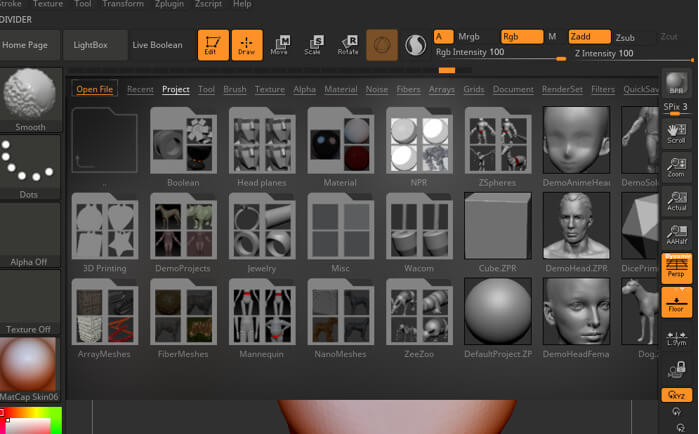Viewport: 699px width, 434px height.
Task: Adjust the Rgb Intensity slider
Action: pyautogui.click(x=498, y=55)
